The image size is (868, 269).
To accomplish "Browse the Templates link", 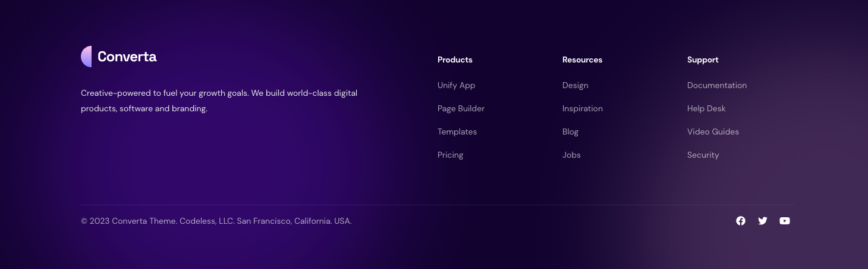I will [457, 132].
